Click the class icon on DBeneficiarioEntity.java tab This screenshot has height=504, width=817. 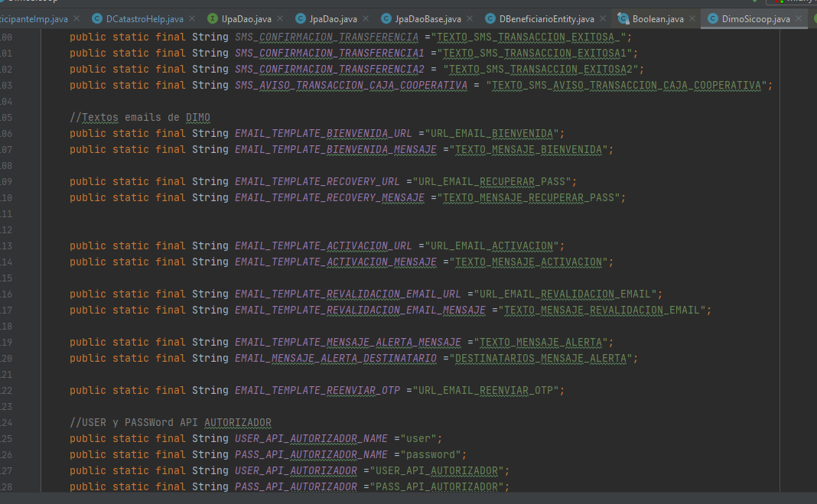click(490, 18)
